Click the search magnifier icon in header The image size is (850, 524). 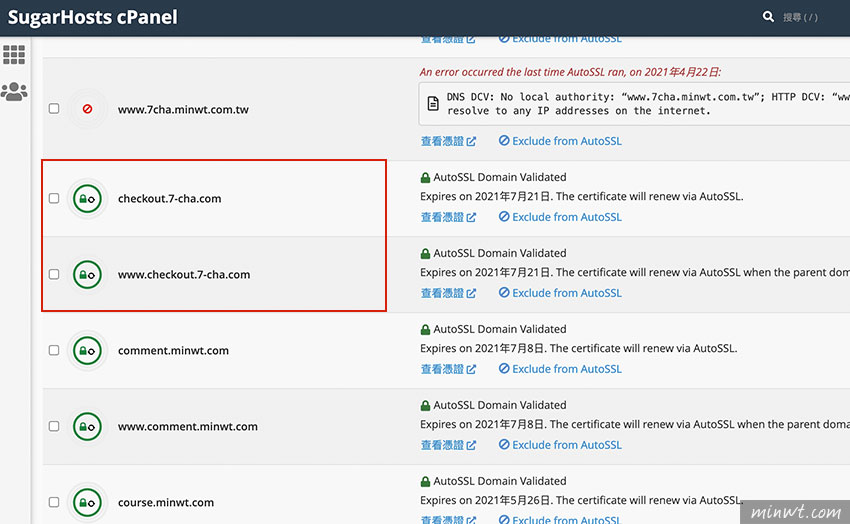768,17
